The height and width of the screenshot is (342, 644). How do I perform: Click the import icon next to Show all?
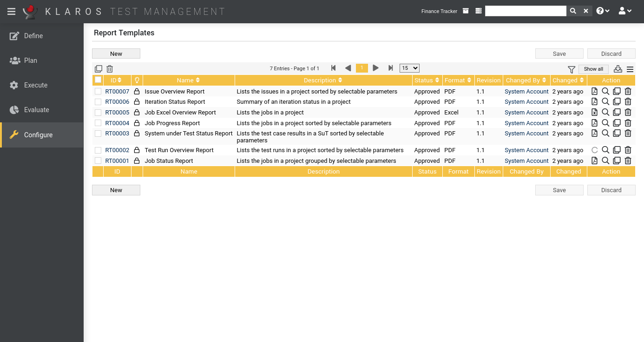(x=618, y=69)
